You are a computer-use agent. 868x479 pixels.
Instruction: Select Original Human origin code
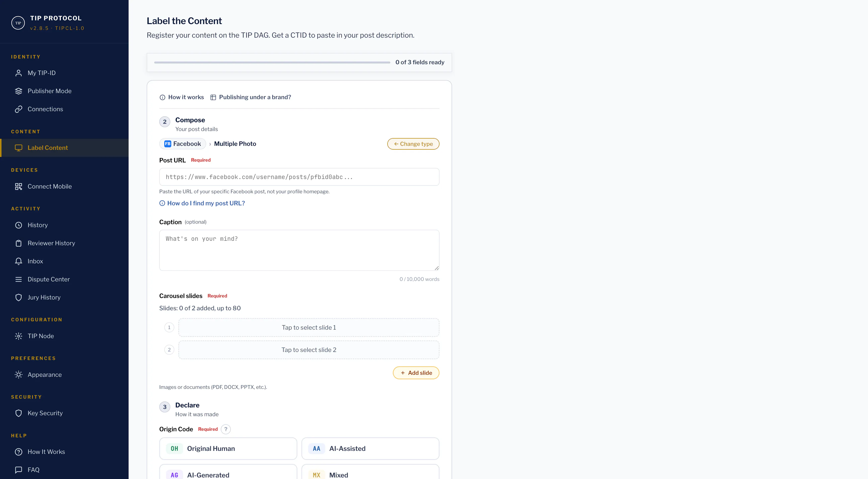(x=228, y=449)
